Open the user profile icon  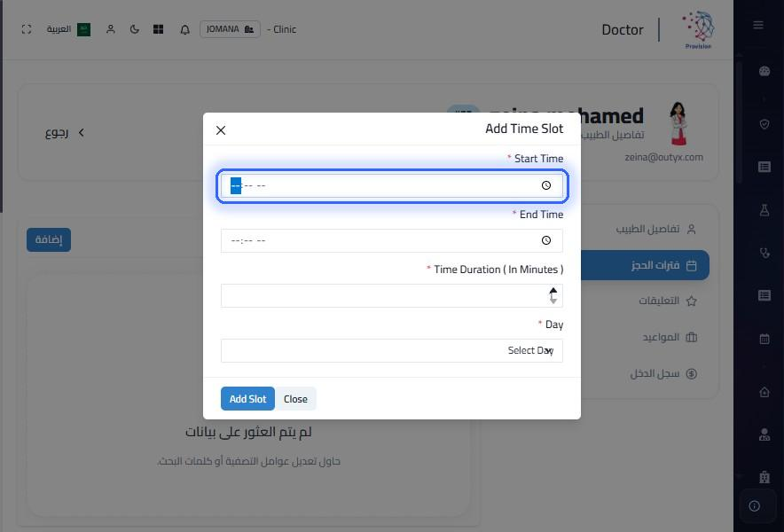coord(111,29)
